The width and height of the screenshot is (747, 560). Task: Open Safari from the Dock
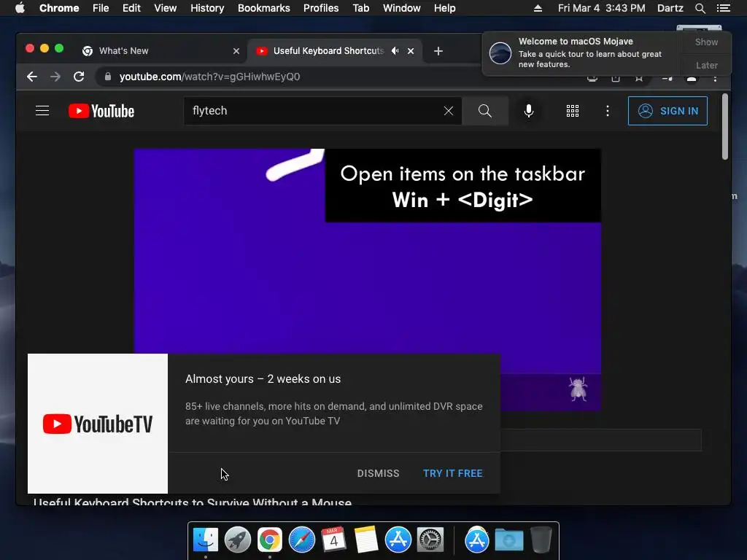(301, 540)
